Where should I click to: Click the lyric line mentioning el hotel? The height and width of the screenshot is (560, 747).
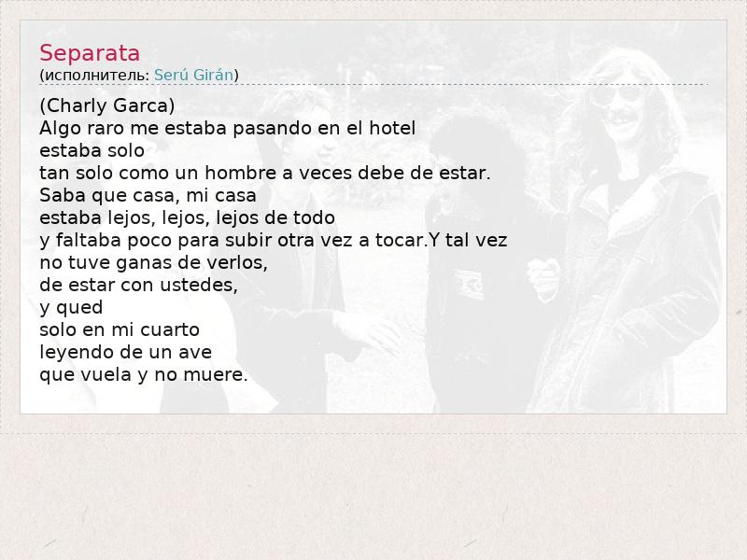227,128
